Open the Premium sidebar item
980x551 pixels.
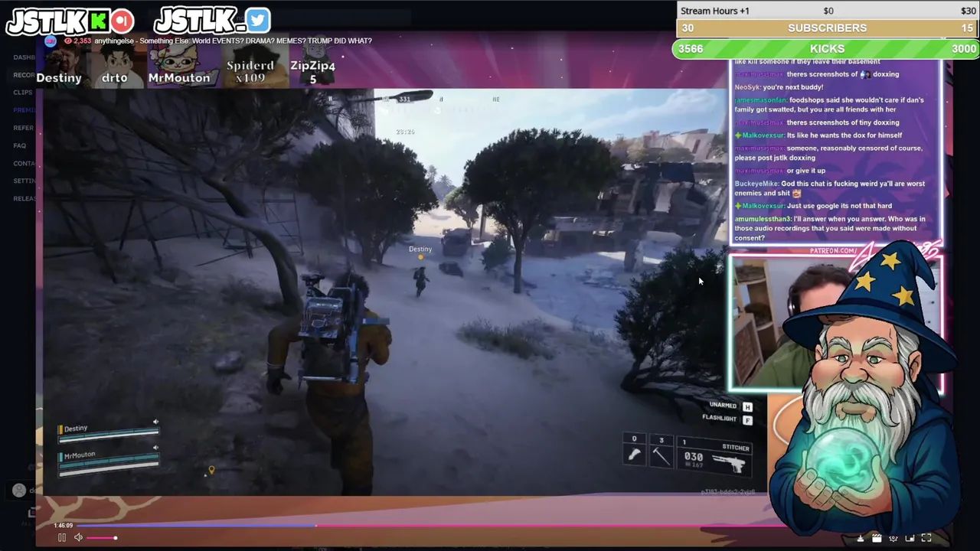24,110
